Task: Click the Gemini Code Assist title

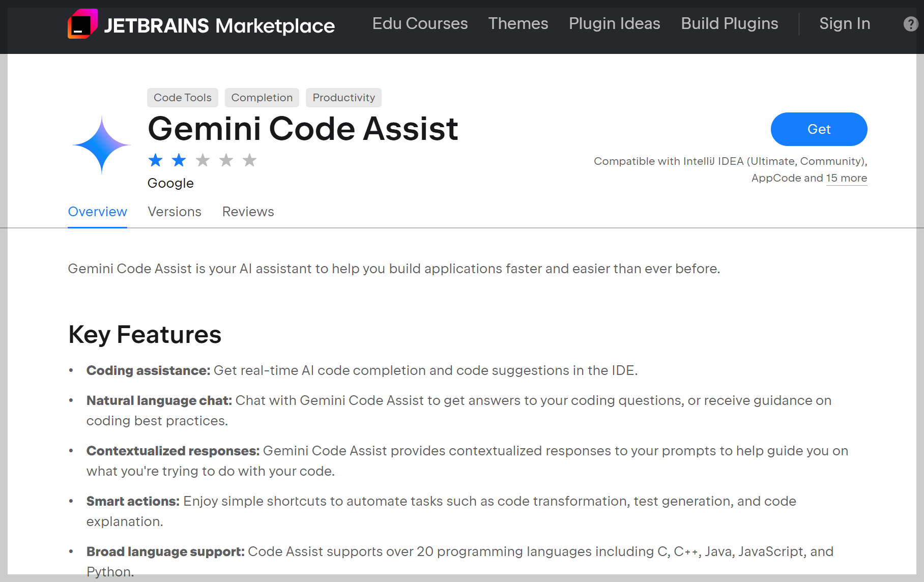Action: pos(303,128)
